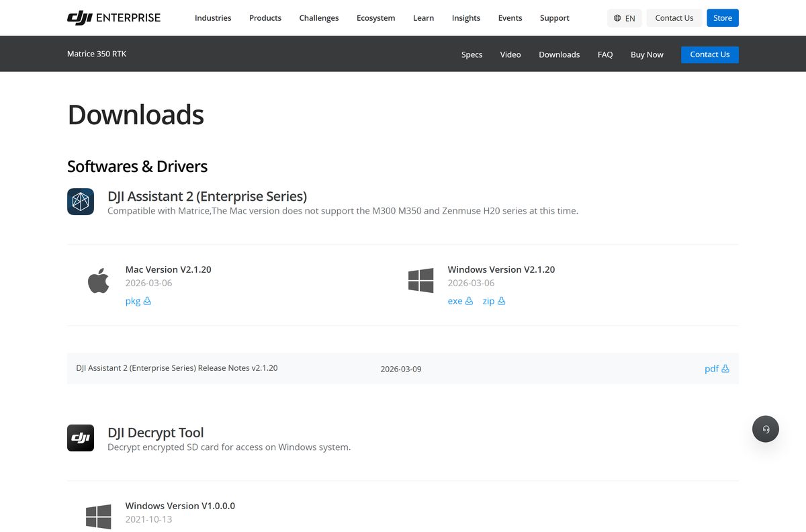806x532 pixels.
Task: Download the Windows zip file
Action: (x=494, y=301)
